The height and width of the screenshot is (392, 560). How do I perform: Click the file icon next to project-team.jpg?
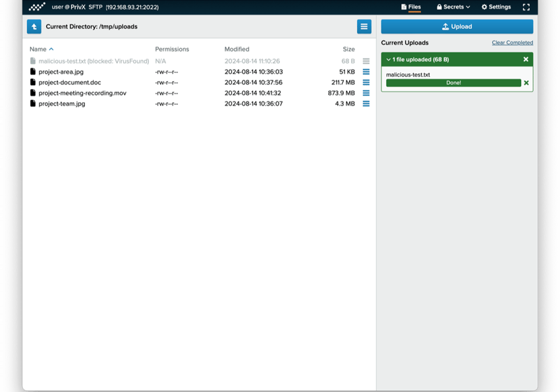click(x=33, y=103)
